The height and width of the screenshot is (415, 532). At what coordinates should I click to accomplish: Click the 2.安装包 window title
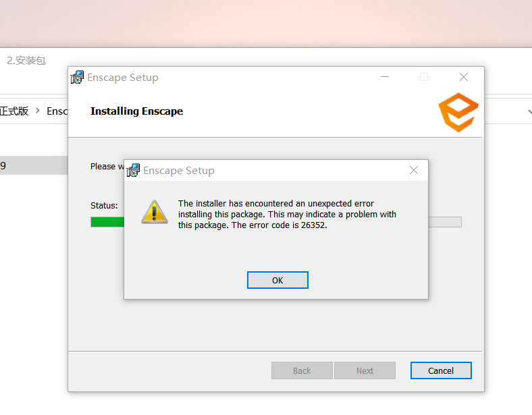(x=26, y=61)
